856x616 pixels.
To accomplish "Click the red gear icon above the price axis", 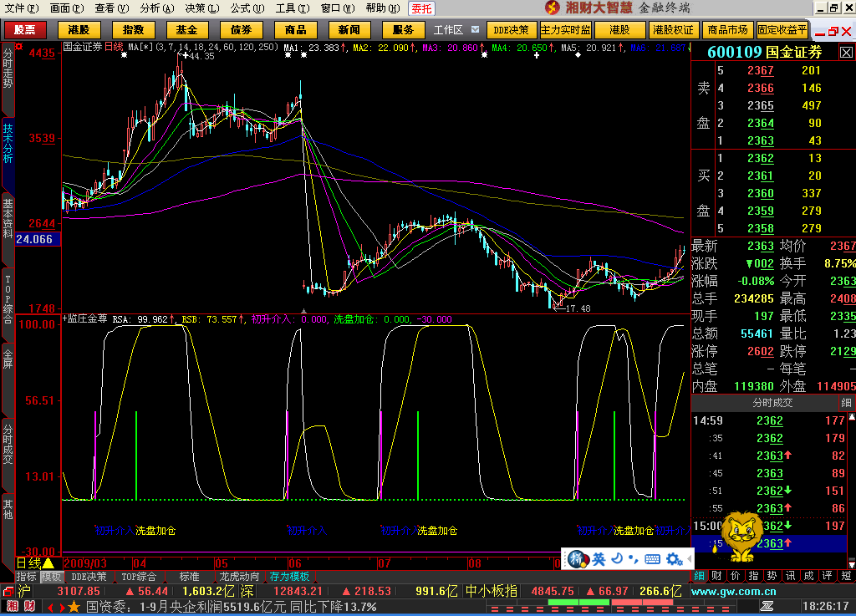I will 19,46.
